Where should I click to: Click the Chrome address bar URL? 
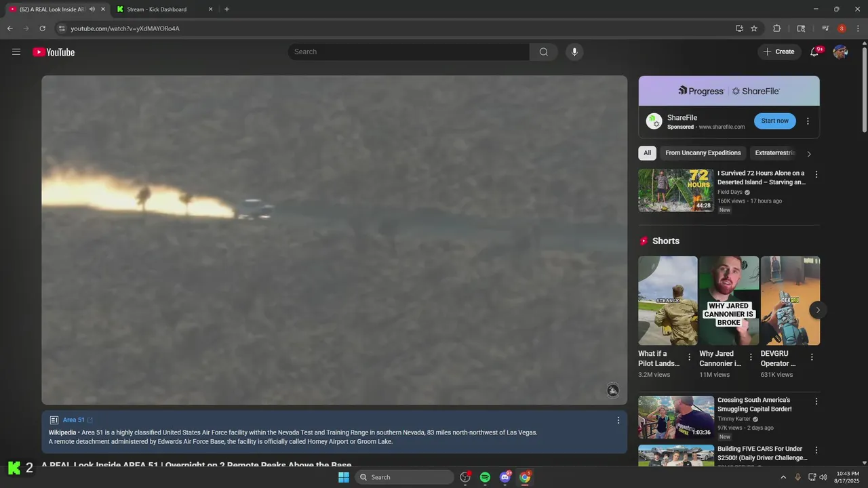click(x=125, y=28)
